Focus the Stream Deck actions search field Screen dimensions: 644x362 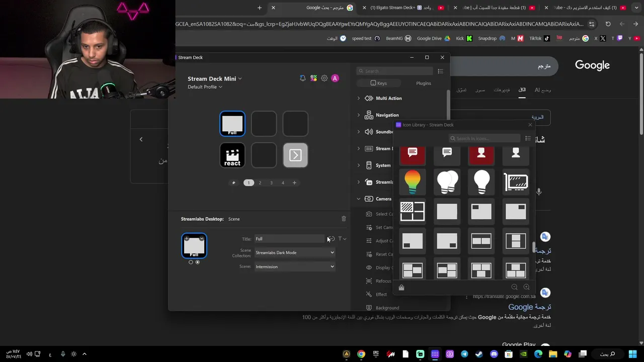[x=394, y=71]
